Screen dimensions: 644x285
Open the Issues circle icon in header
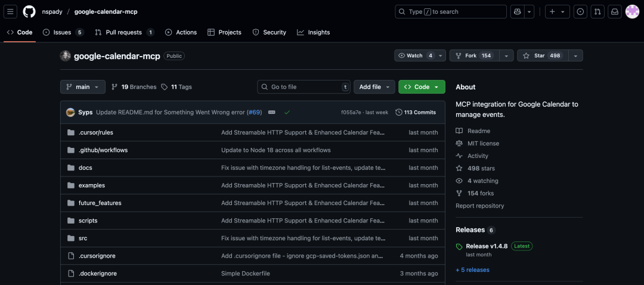tap(580, 11)
